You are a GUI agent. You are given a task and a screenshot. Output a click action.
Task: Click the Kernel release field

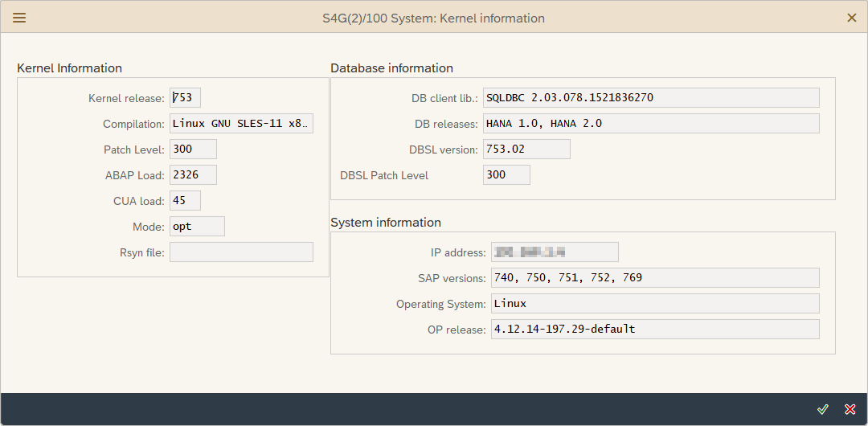[x=185, y=98]
